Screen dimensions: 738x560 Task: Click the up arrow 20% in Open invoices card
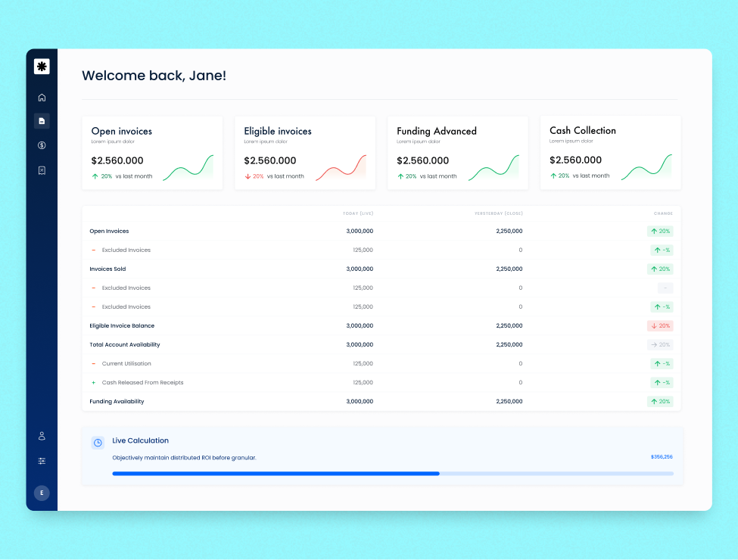pyautogui.click(x=102, y=176)
